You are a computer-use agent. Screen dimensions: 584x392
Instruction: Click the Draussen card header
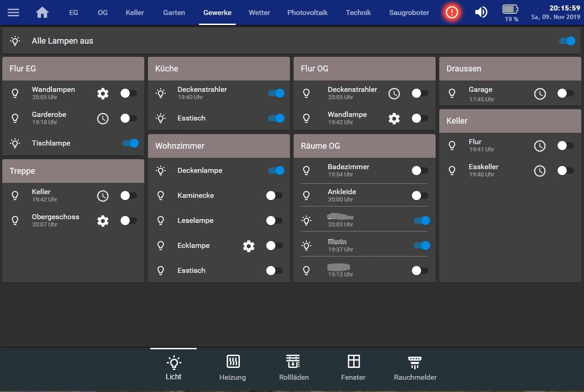pos(510,69)
